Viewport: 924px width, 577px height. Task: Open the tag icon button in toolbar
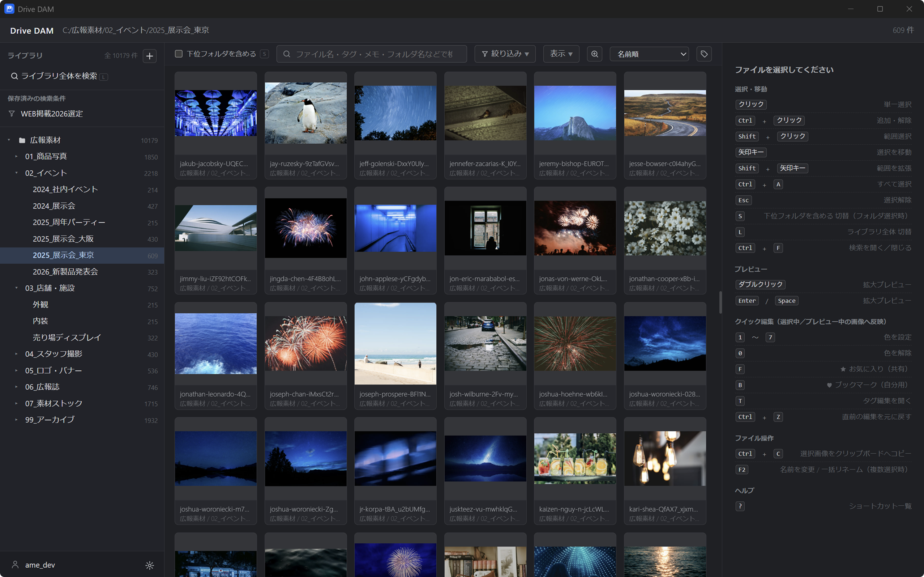(704, 54)
